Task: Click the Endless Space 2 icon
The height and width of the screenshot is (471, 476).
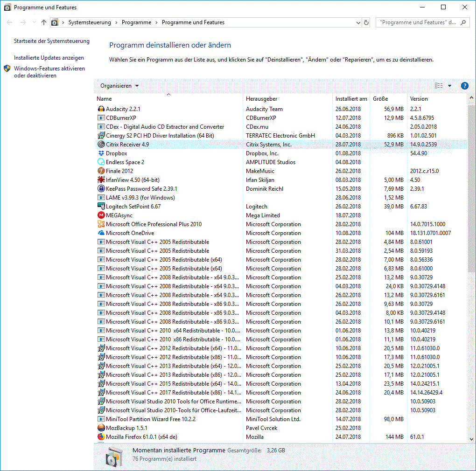Action: point(101,162)
